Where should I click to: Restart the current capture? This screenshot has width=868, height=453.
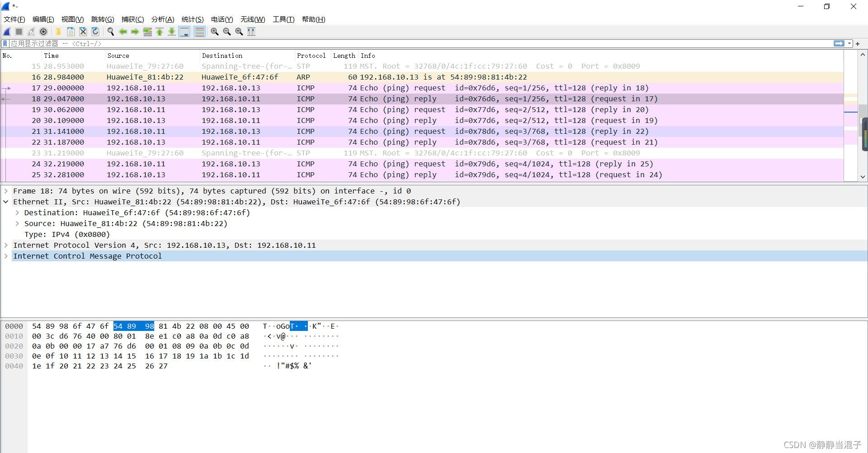tap(31, 32)
